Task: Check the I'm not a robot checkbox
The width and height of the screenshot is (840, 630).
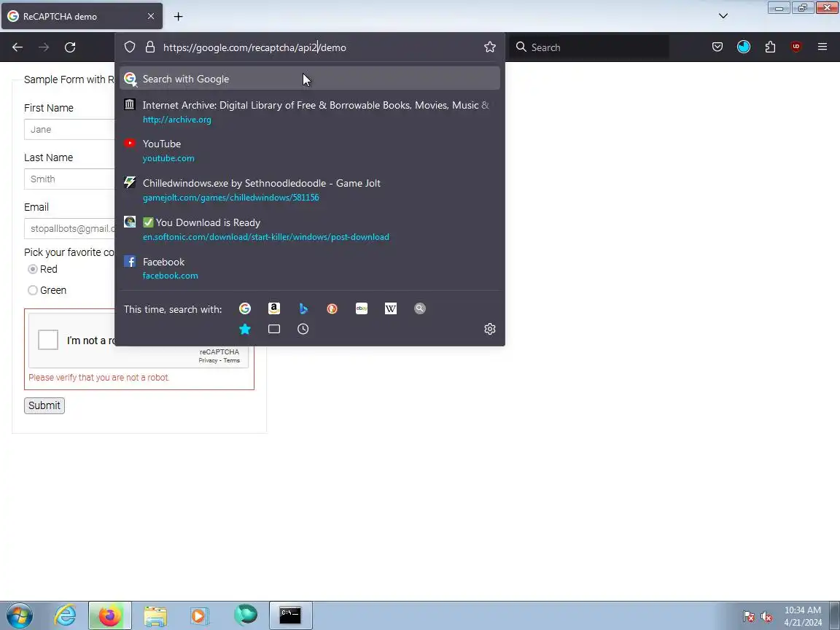Action: 48,340
